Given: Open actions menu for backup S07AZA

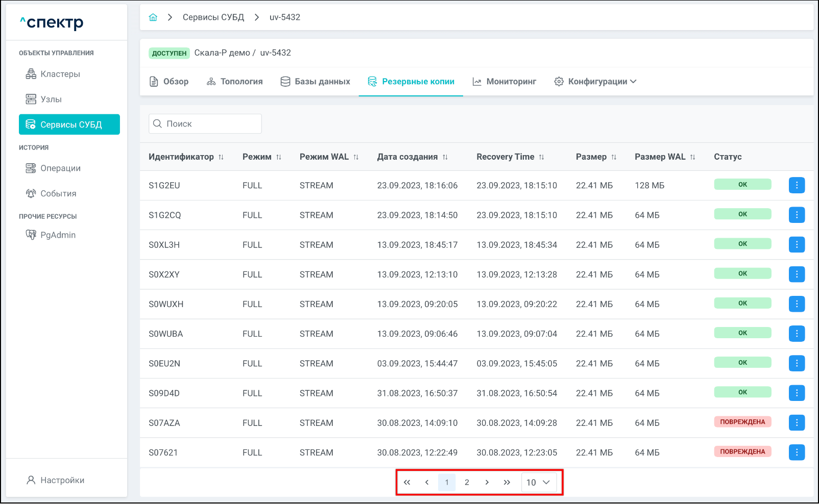Looking at the screenshot, I should pyautogui.click(x=796, y=422).
